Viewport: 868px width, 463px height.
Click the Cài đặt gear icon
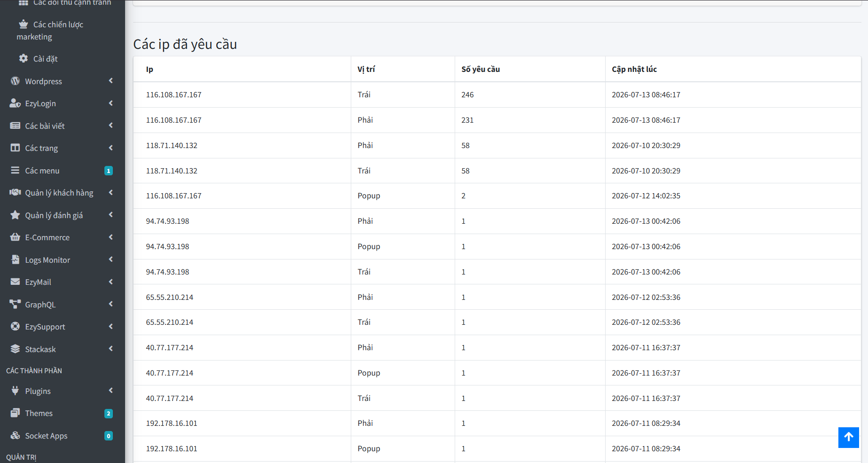(x=24, y=58)
